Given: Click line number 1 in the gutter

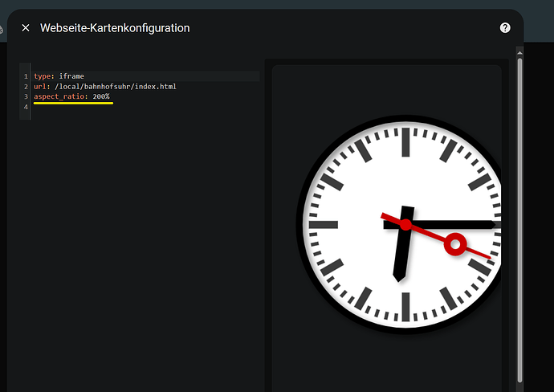Looking at the screenshot, I should (26, 76).
